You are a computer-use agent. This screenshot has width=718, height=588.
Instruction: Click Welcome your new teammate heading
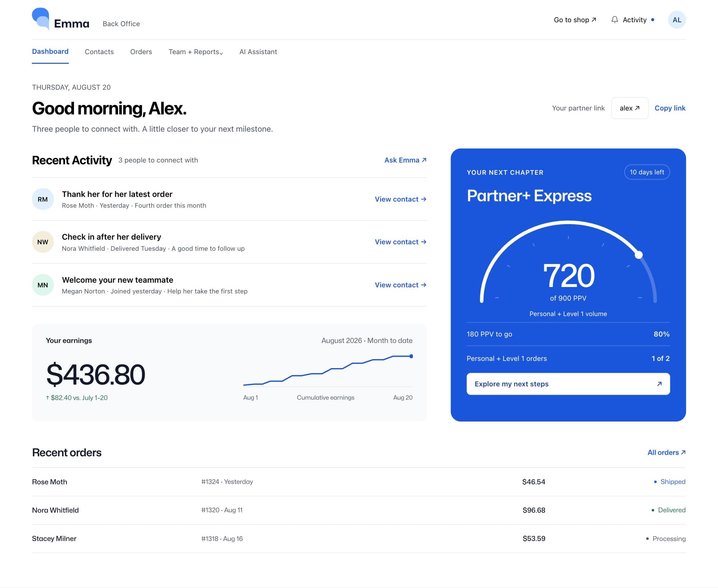pyautogui.click(x=117, y=280)
